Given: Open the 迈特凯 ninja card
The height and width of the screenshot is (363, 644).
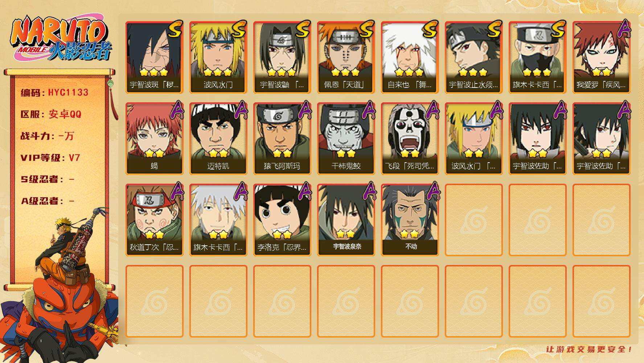Looking at the screenshot, I should (x=218, y=139).
